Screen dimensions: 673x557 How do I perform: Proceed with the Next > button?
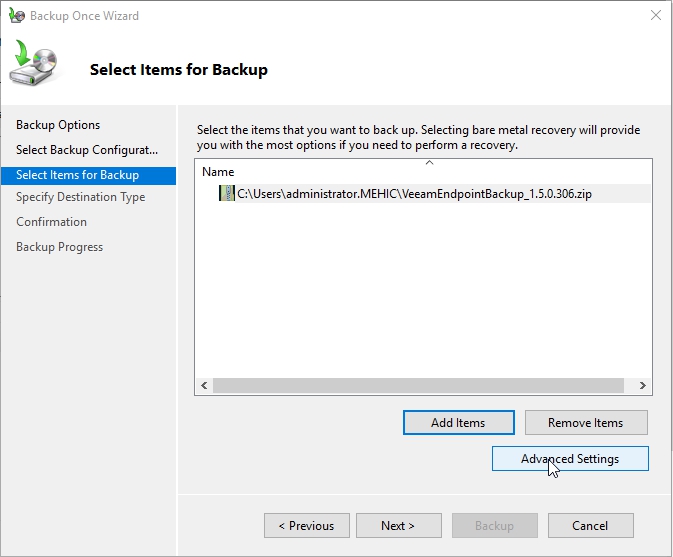click(x=397, y=526)
